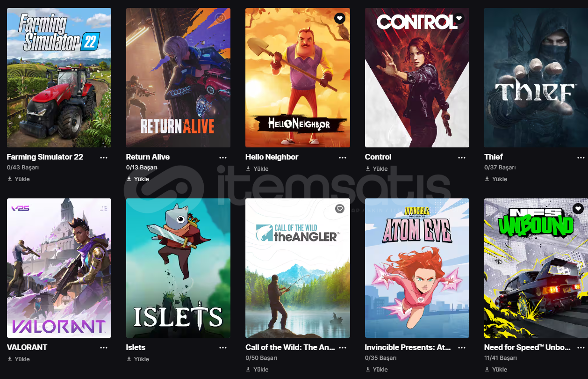588x379 pixels.
Task: Toggle favorite heart on Control cover
Action: pos(459,18)
